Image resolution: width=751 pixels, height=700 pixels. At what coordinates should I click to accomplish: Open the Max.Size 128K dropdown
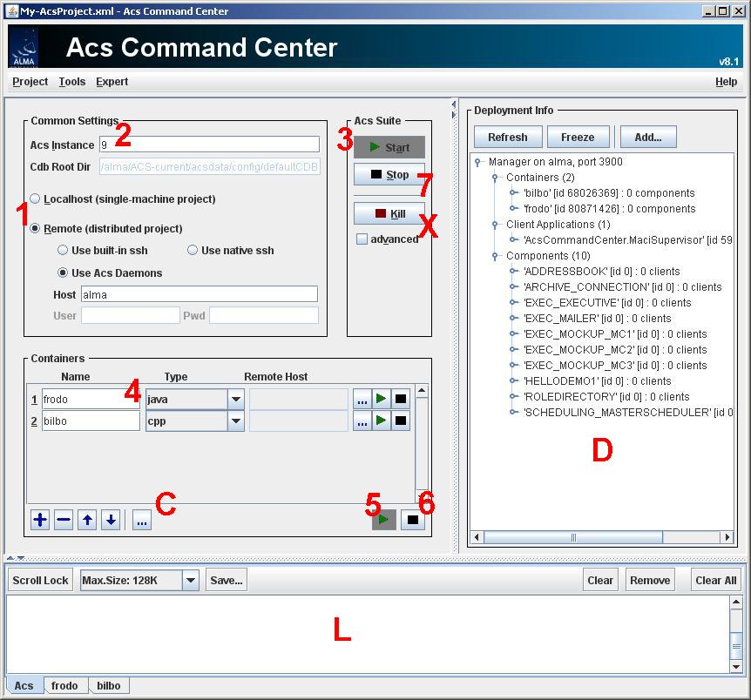[x=191, y=581]
